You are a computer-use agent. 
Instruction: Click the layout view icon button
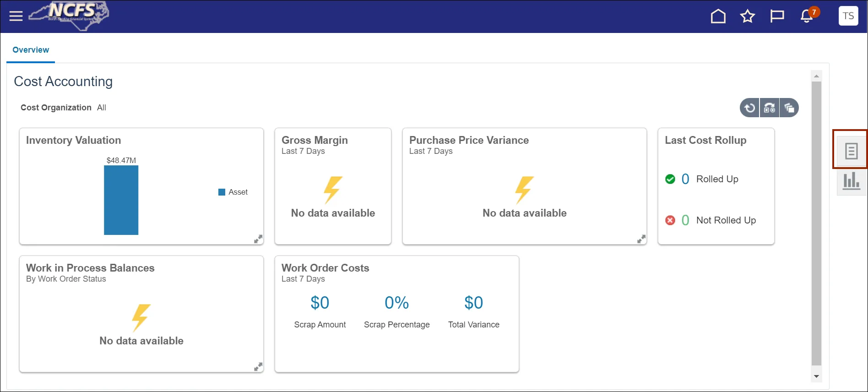click(770, 108)
